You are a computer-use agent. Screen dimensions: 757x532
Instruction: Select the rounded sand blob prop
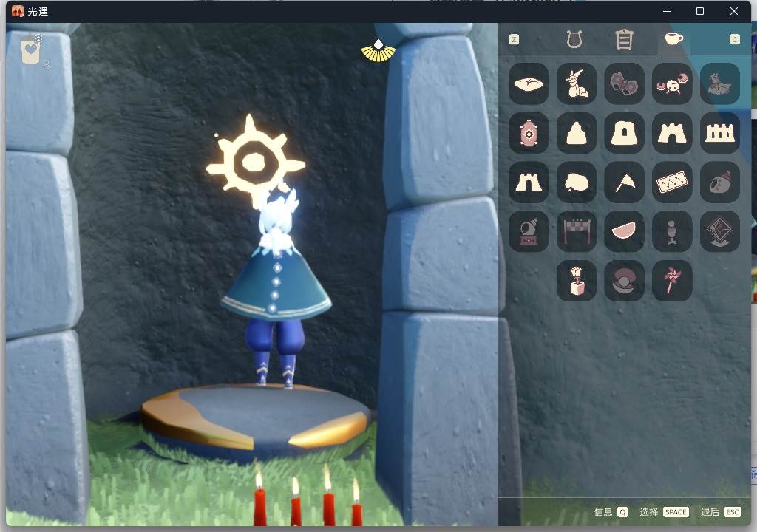[x=577, y=183]
